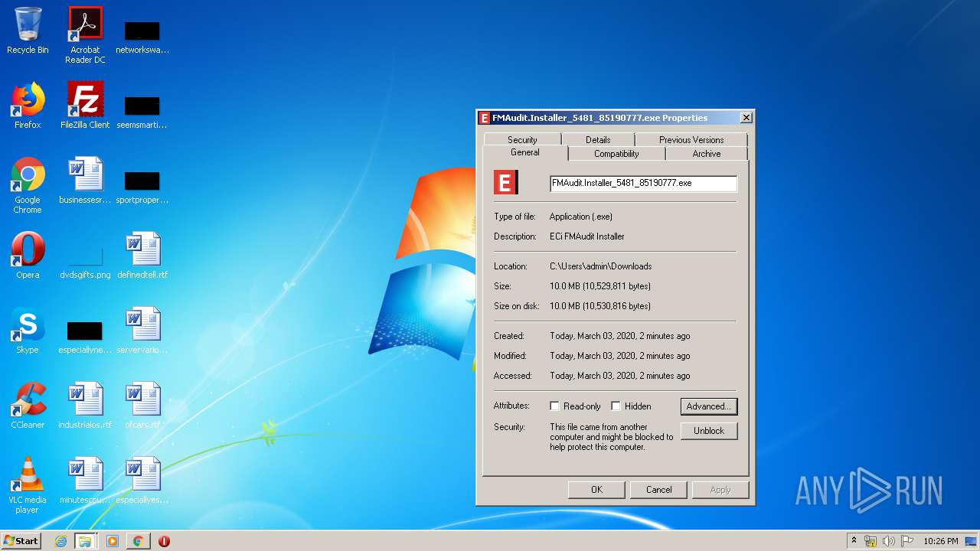The image size is (980, 551).
Task: Click the taskbar clock showing 10:26 PM
Action: (940, 541)
